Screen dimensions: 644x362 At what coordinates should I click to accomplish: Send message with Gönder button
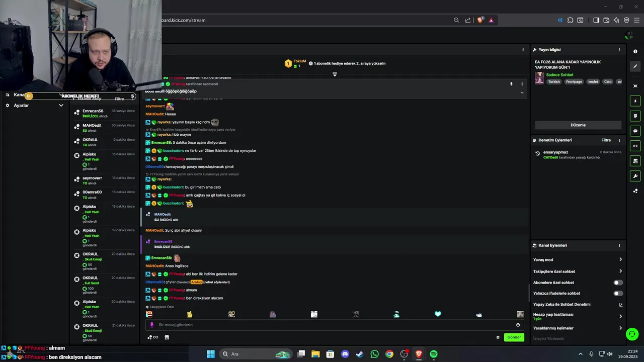pos(514,337)
